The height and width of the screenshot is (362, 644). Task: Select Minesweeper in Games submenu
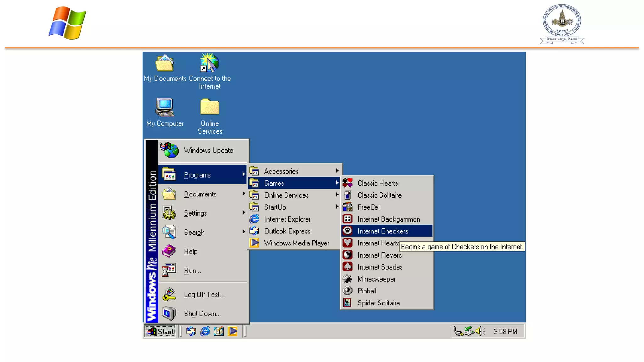click(x=376, y=279)
